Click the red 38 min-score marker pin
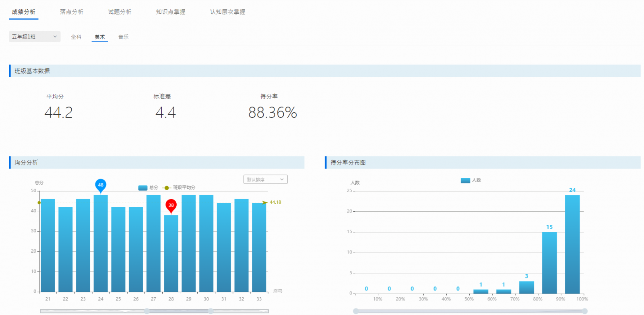 171,205
